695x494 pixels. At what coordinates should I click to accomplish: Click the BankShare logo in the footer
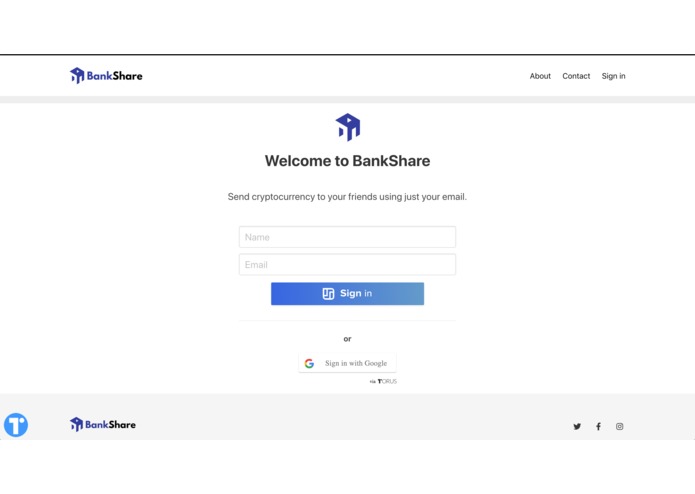pos(103,424)
